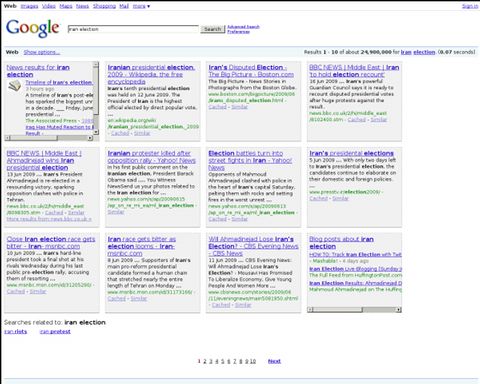Open Similar link under BBC recount result
This screenshot has height=384, width=480.
pos(379,119)
